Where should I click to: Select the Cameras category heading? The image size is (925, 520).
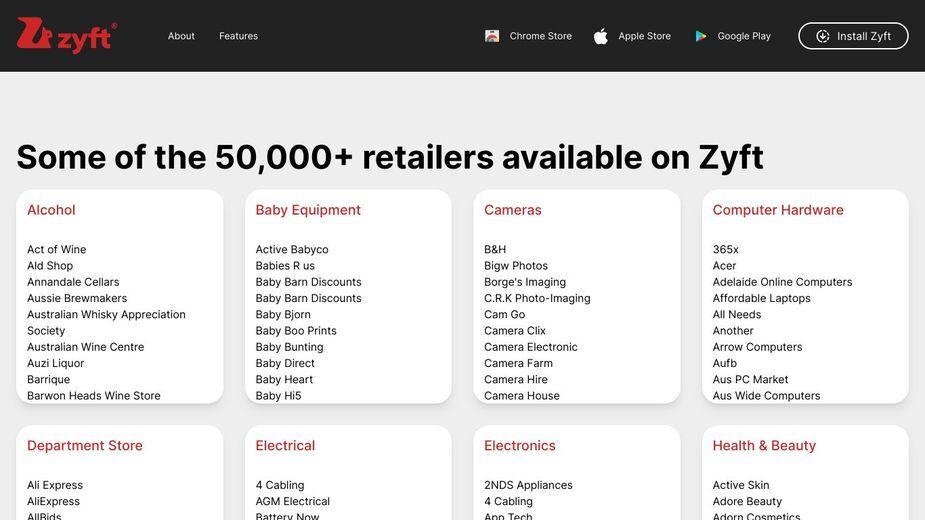(x=513, y=210)
